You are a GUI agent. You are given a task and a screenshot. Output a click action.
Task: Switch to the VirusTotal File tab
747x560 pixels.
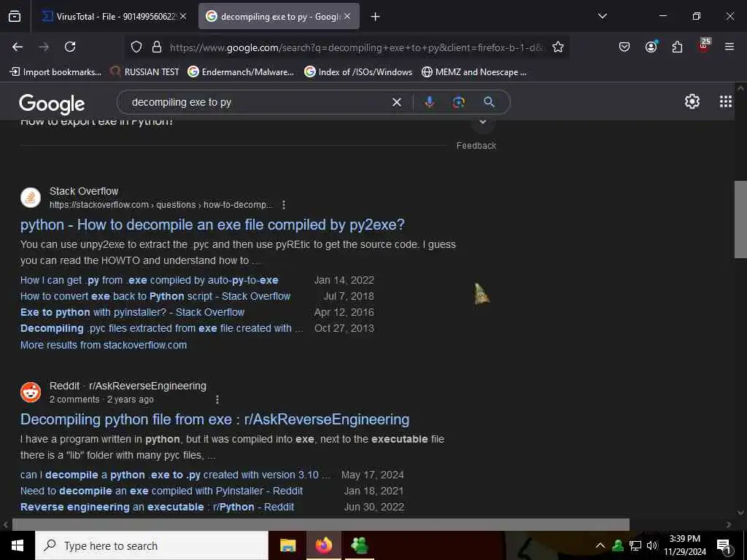115,16
